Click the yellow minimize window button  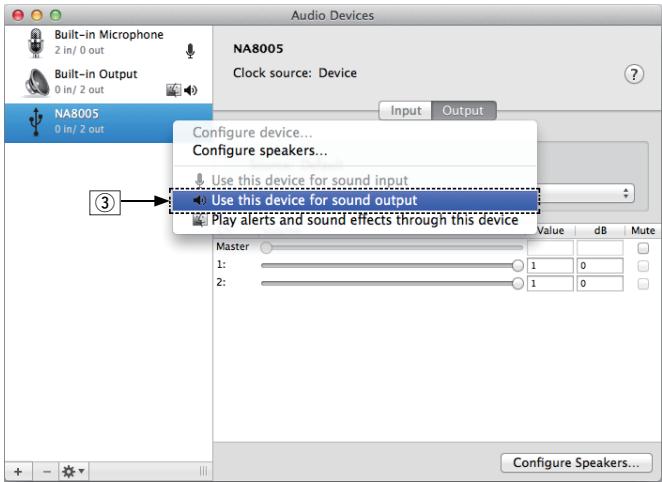point(37,16)
